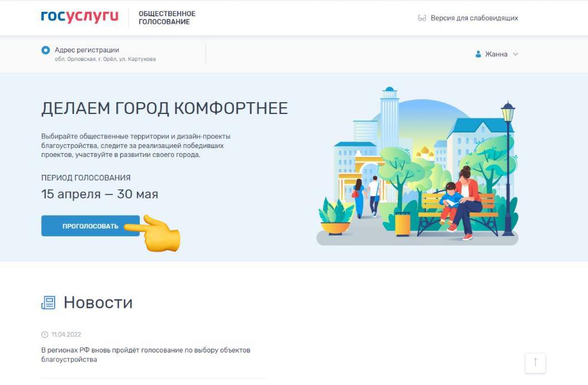
Task: Open the Адрес регистрации selector
Action: click(98, 54)
